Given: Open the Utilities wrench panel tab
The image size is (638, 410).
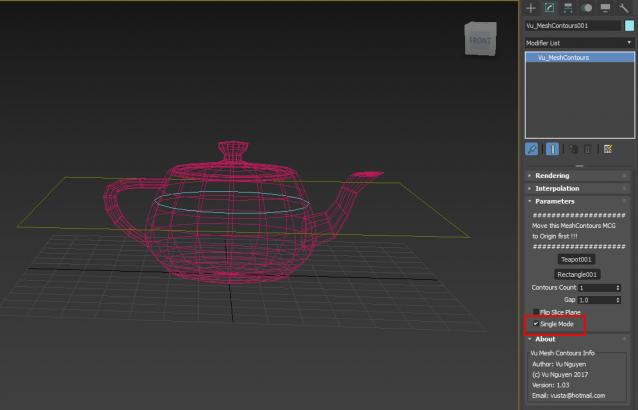Looking at the screenshot, I should click(624, 8).
